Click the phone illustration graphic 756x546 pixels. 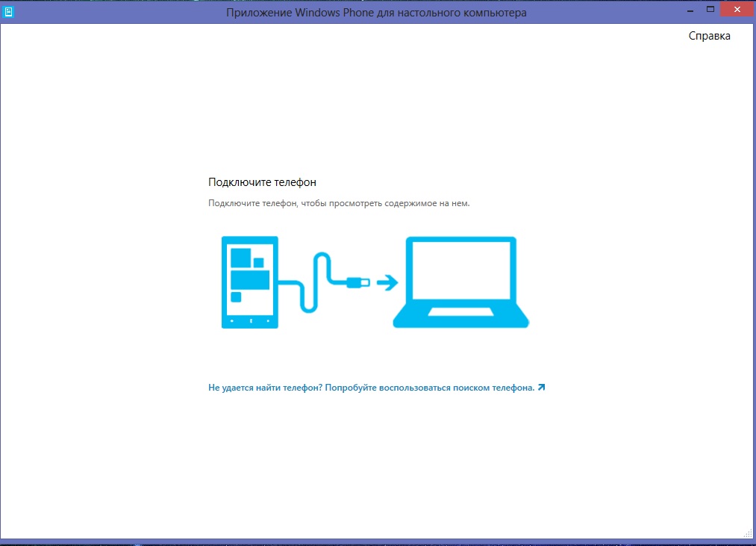pos(250,282)
